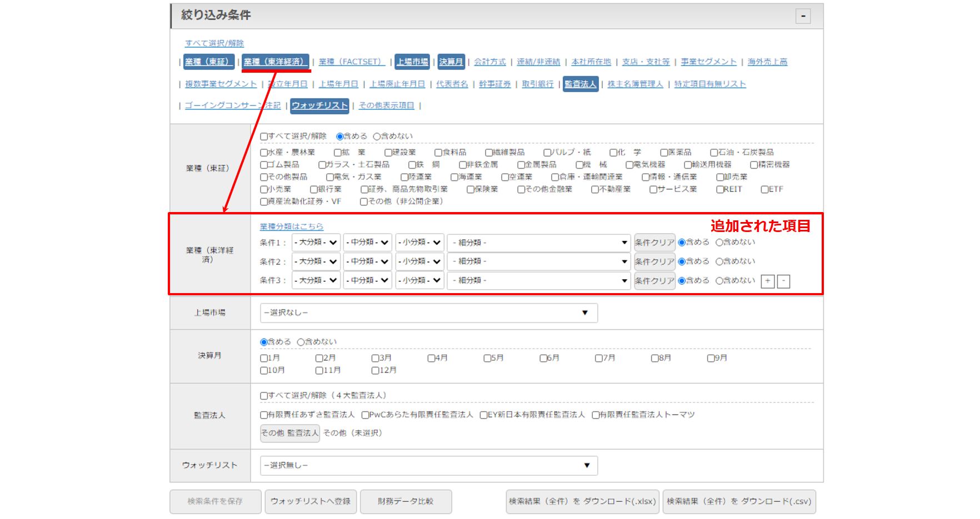Image resolution: width=980 pixels, height=519 pixels.
Task: Collapse the 絞り込み条件 panel with minus button
Action: tap(803, 16)
